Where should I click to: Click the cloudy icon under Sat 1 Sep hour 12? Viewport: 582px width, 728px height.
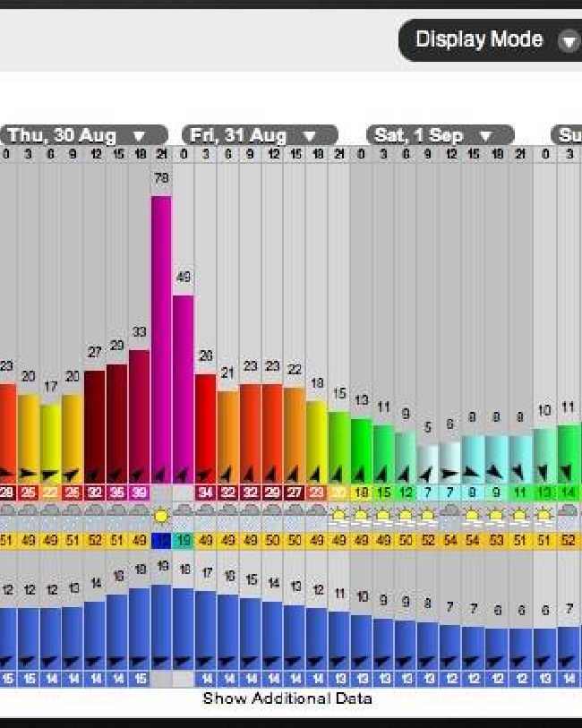pos(449,511)
